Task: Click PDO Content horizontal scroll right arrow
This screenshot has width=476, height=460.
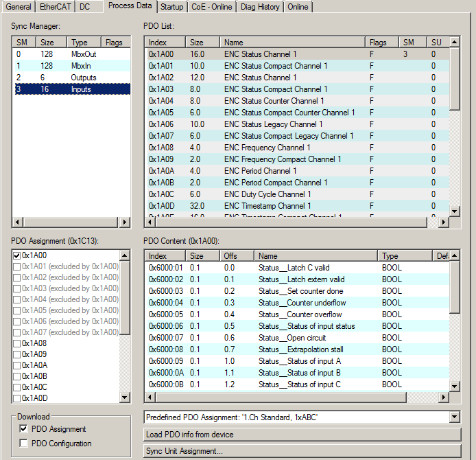Action: pyautogui.click(x=444, y=397)
